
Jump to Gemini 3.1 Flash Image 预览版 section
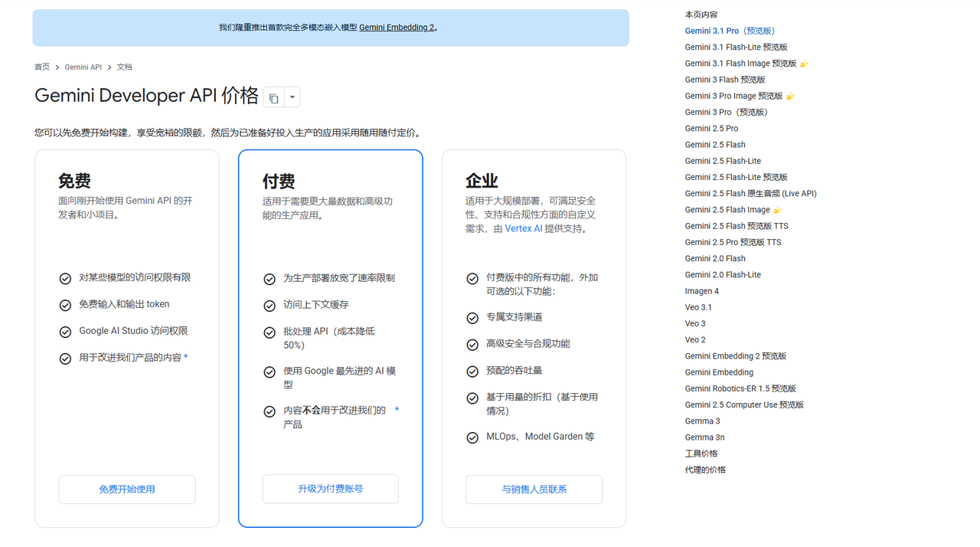pos(741,64)
